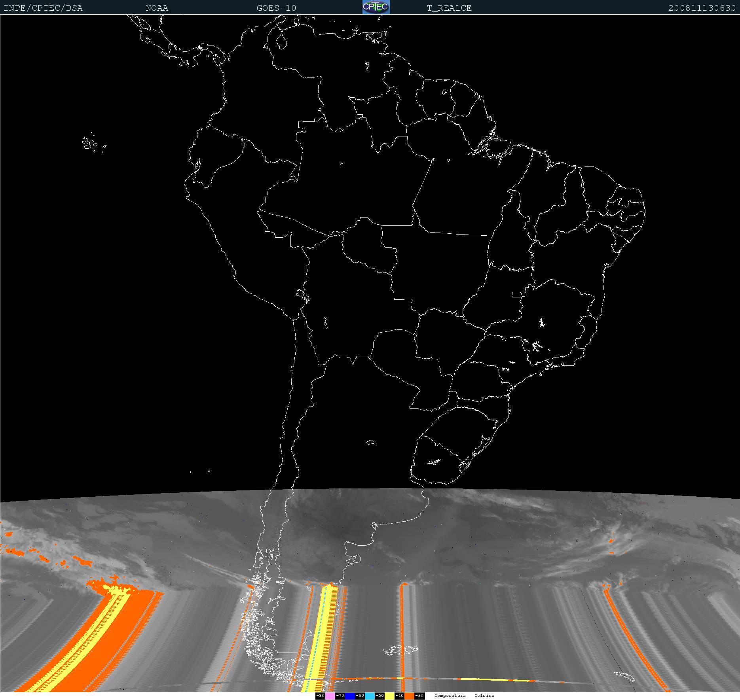Click the small Distrito Federal rectangle in Brazil
740x700 pixels.
point(516,294)
